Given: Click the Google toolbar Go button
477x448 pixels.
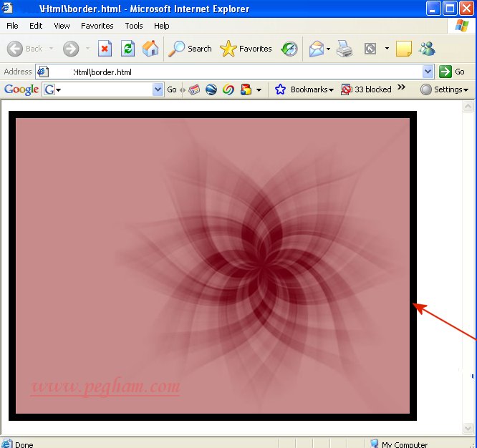Looking at the screenshot, I should pos(172,89).
